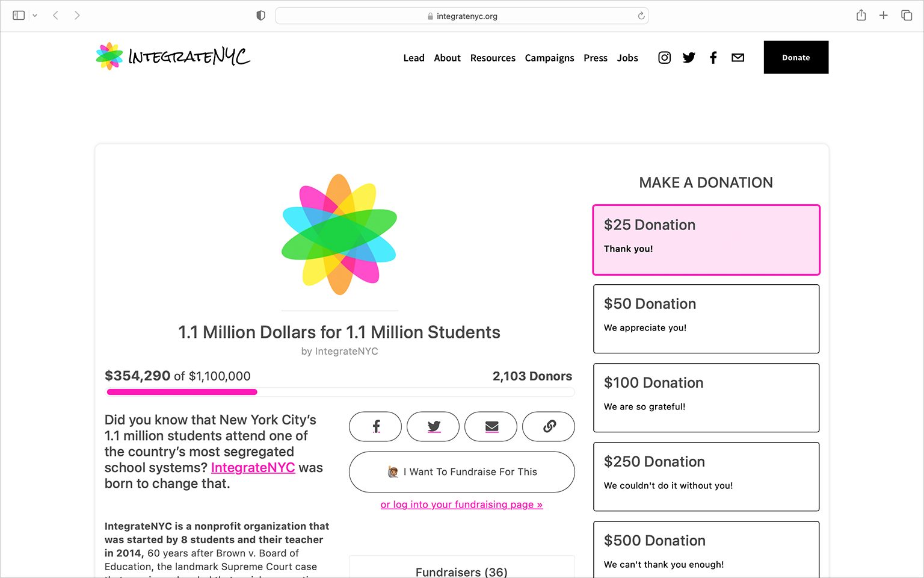Click the IntegrateNYC flower logo
The width and height of the screenshot is (924, 578).
tap(108, 55)
